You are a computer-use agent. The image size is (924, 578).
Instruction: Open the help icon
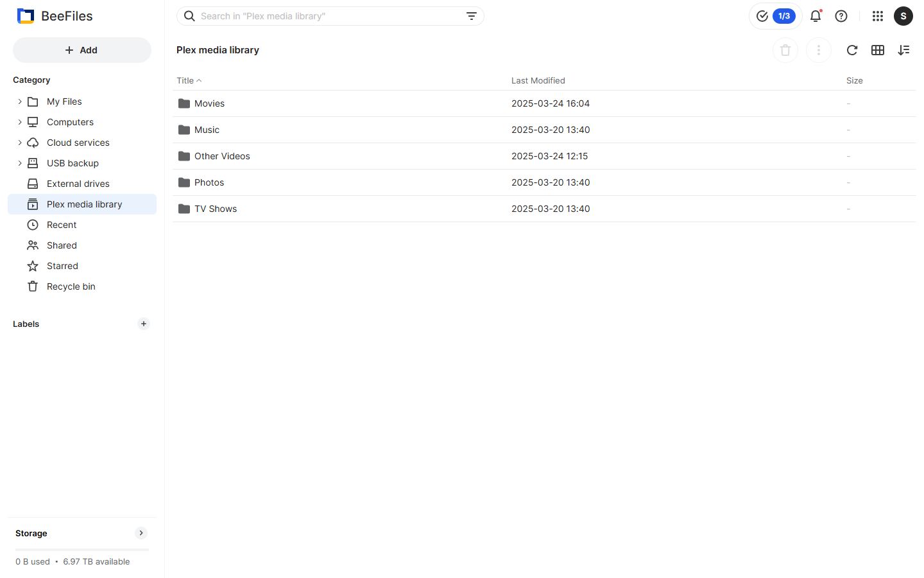(x=841, y=16)
